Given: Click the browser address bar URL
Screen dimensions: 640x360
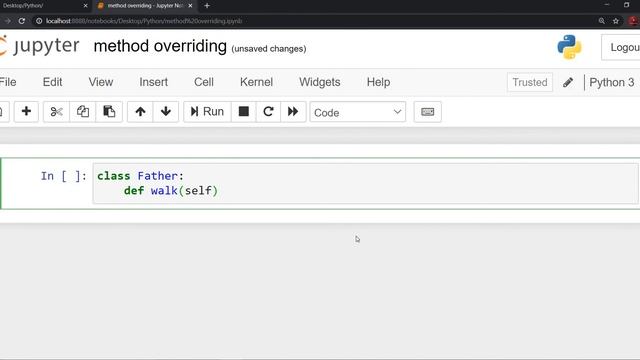Looking at the screenshot, I should coord(144,21).
